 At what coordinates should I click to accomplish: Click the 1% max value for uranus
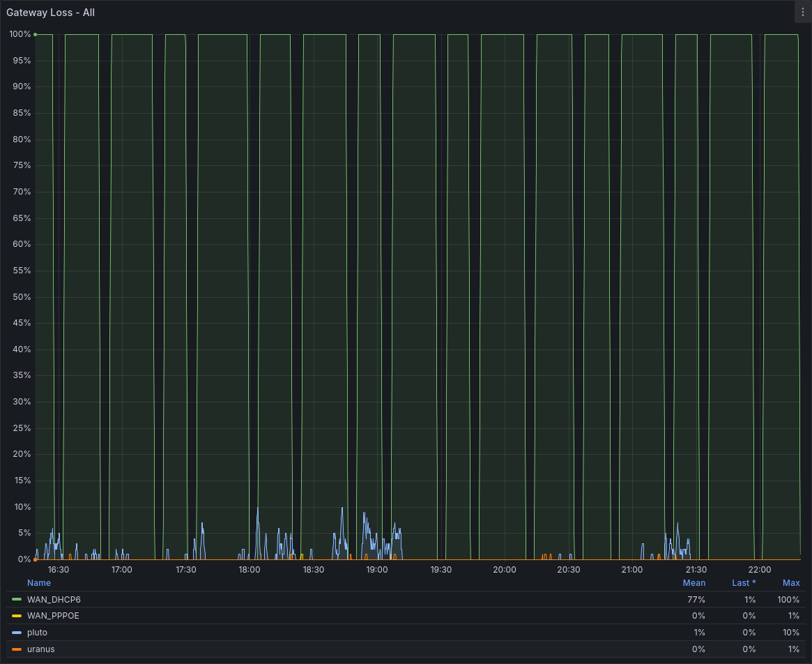pyautogui.click(x=794, y=649)
